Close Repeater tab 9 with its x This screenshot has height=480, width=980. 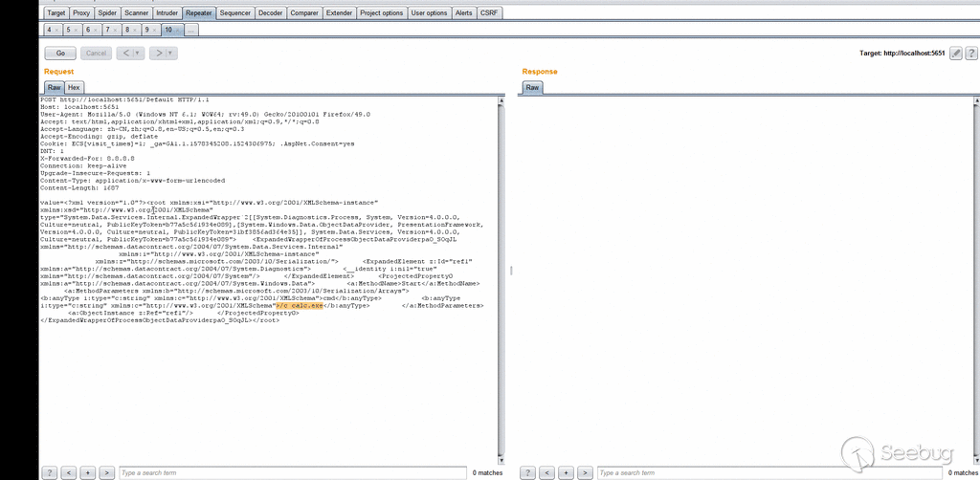tap(155, 31)
